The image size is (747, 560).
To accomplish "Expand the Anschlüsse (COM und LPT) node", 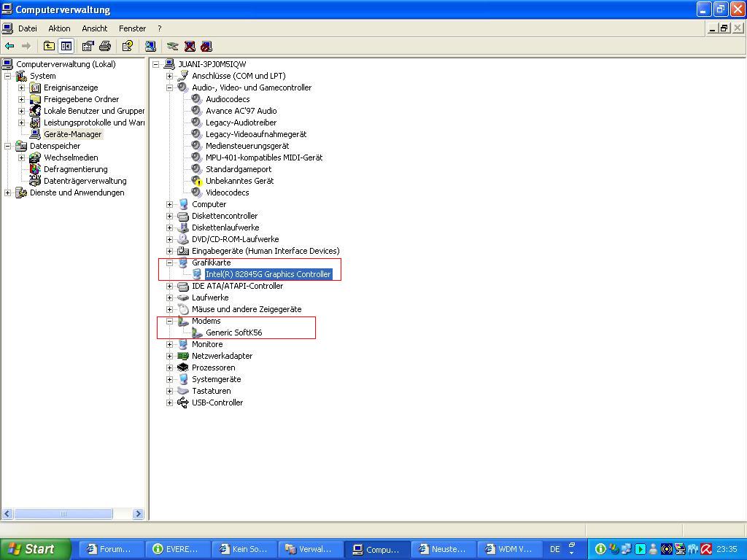I will pos(169,76).
